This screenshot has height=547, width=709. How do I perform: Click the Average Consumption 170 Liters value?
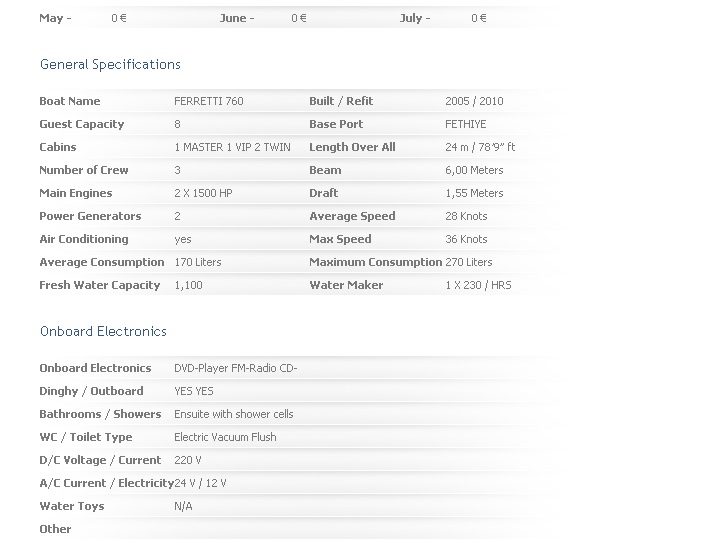(x=198, y=262)
